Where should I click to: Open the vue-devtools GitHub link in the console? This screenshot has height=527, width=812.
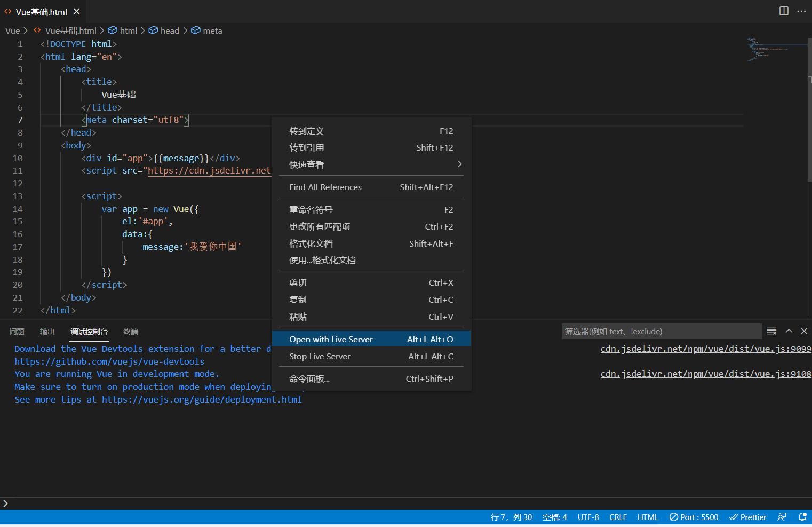pyautogui.click(x=109, y=361)
